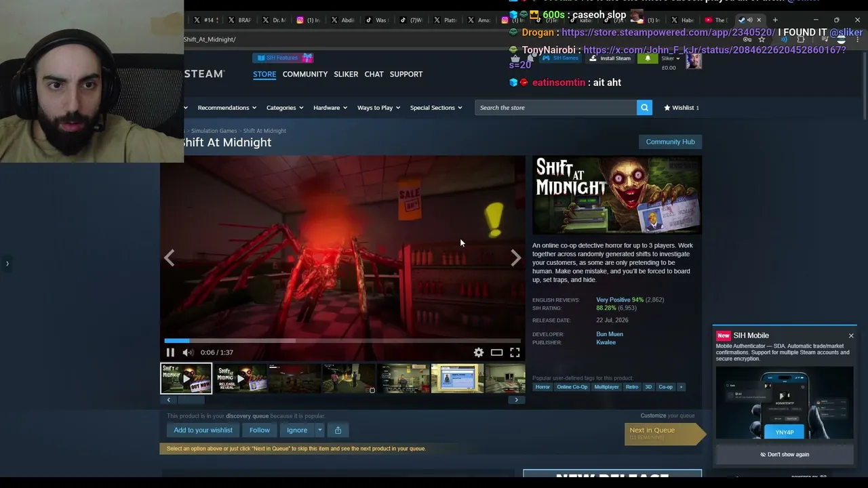
Task: Switch to the 'Abdi' browser tab
Action: [x=342, y=20]
